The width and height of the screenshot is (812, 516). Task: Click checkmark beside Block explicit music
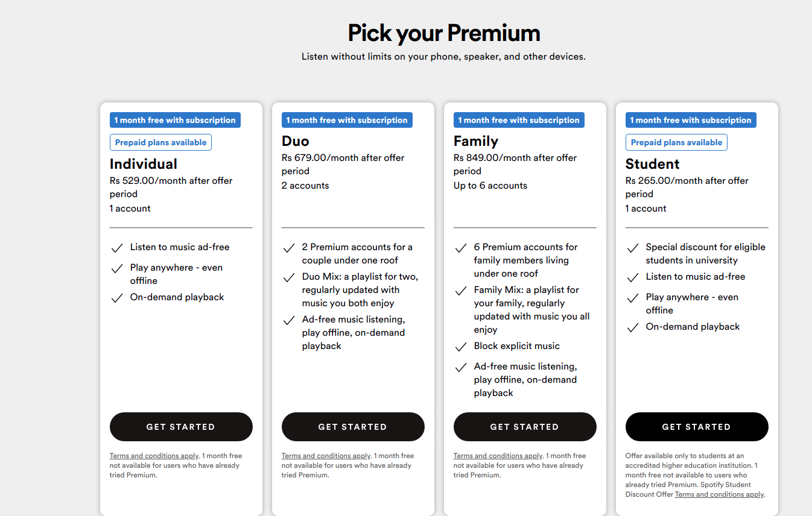click(461, 347)
